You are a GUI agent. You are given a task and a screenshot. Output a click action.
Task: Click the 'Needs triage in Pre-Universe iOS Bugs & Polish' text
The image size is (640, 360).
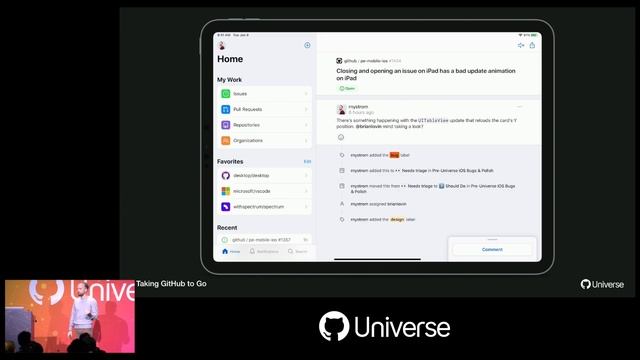click(447, 171)
